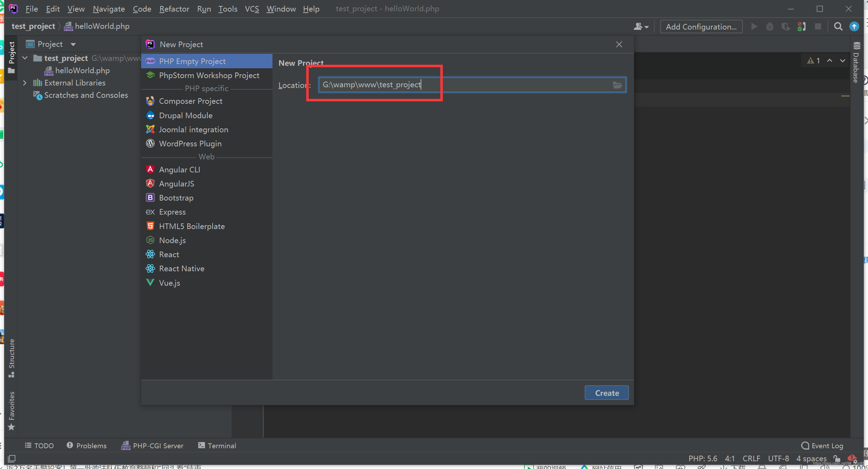Image resolution: width=868 pixels, height=469 pixels.
Task: Open the Favorites side tab
Action: click(12, 411)
